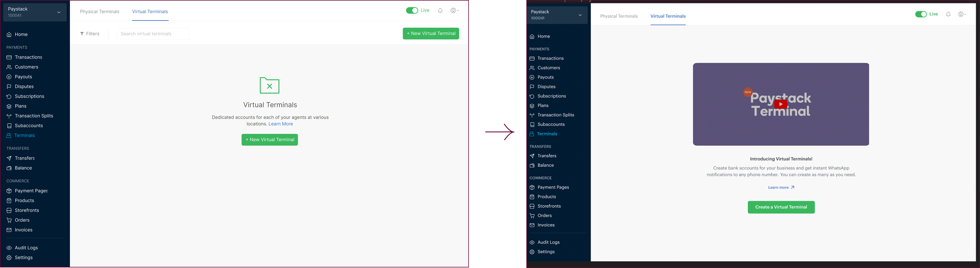Click notification bell in left screenshot header
Viewport: 980px width, 268px height.
point(440,11)
